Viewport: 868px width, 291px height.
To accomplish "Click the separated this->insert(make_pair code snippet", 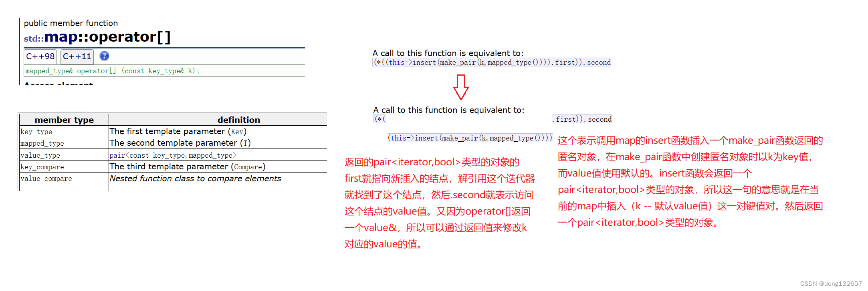I will pos(470,138).
